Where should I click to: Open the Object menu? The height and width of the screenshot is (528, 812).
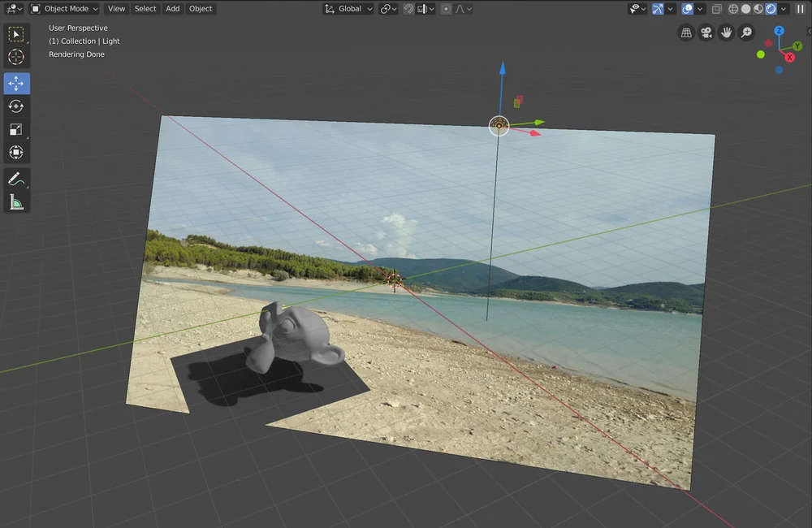[201, 8]
